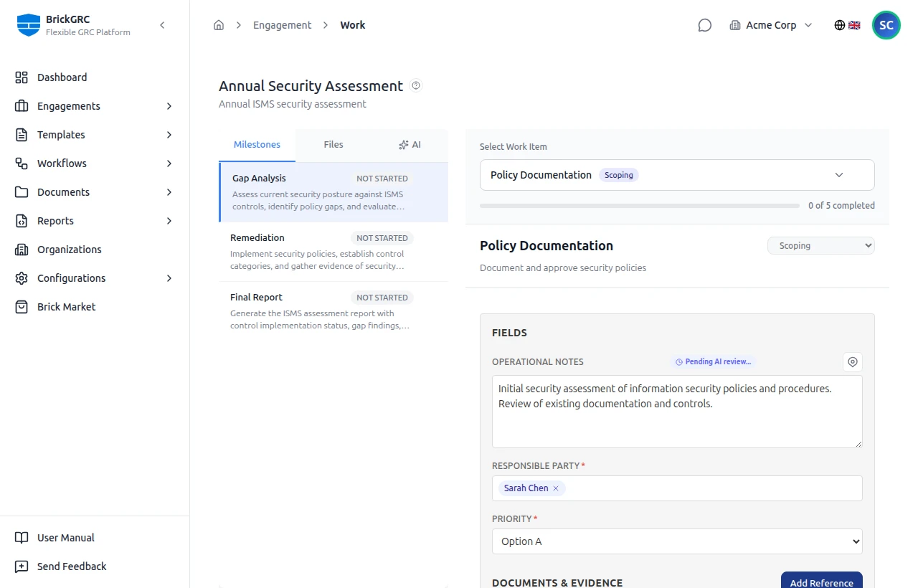Open the Scoping status dropdown
Image resolution: width=918 pixels, height=588 pixels.
click(820, 245)
